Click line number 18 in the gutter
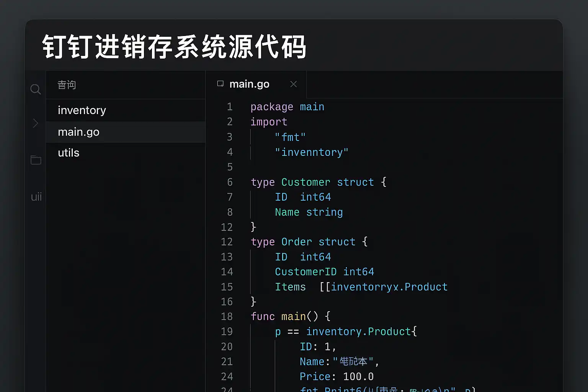This screenshot has width=588, height=392. pyautogui.click(x=227, y=317)
